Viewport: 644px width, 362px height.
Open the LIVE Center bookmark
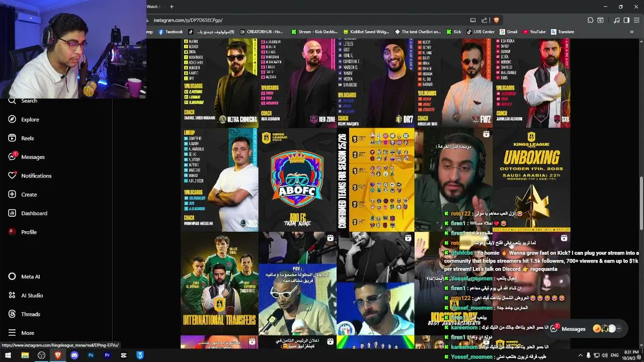pyautogui.click(x=480, y=32)
